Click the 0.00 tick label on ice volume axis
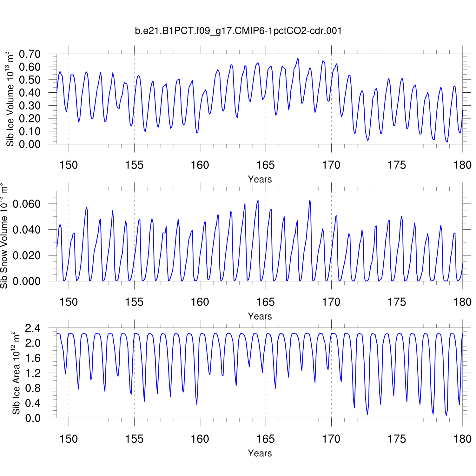This screenshot has height=476, width=476. tap(30, 144)
